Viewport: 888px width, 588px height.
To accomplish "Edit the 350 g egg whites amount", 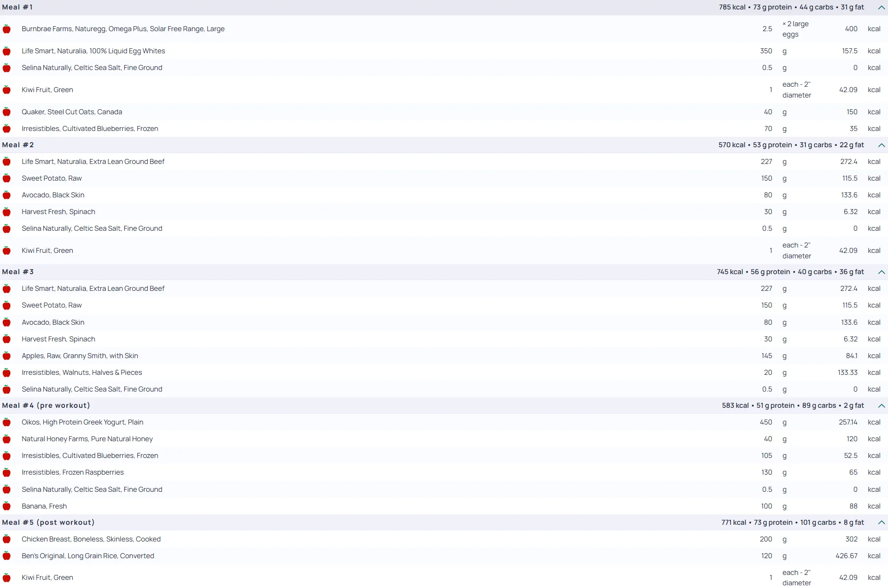I will click(766, 51).
